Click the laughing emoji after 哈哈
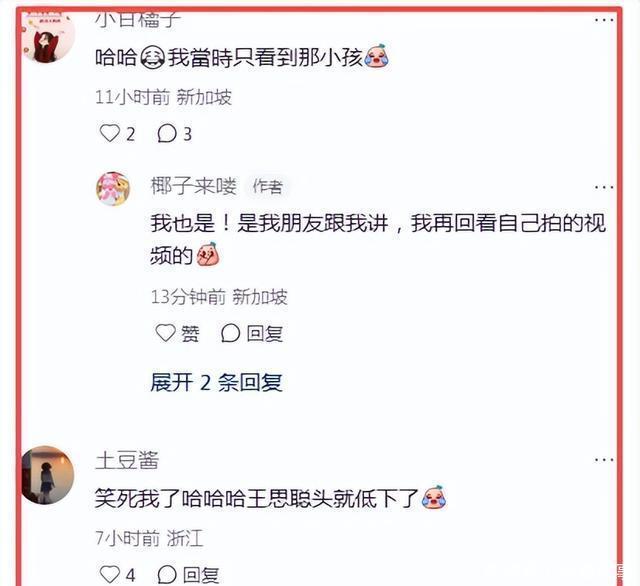 point(153,57)
